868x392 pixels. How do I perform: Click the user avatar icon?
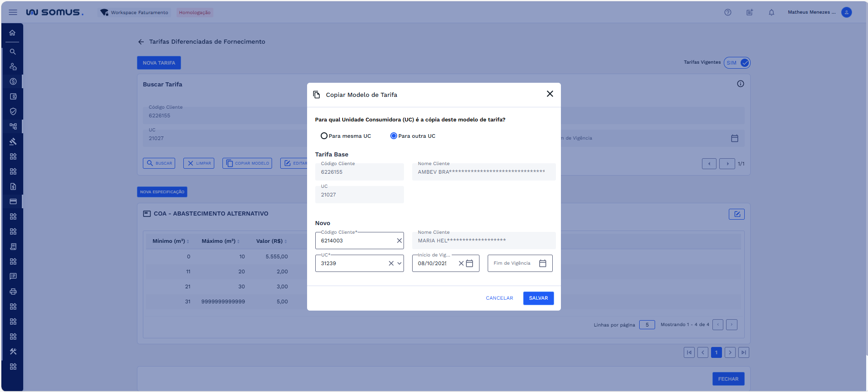(846, 12)
